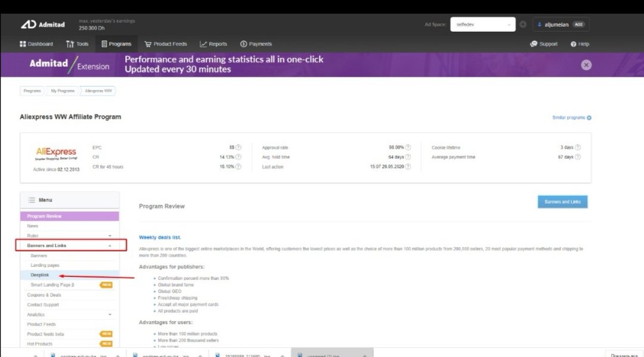This screenshot has width=644, height=357.
Task: Click the Approval rate help icon
Action: (408, 147)
